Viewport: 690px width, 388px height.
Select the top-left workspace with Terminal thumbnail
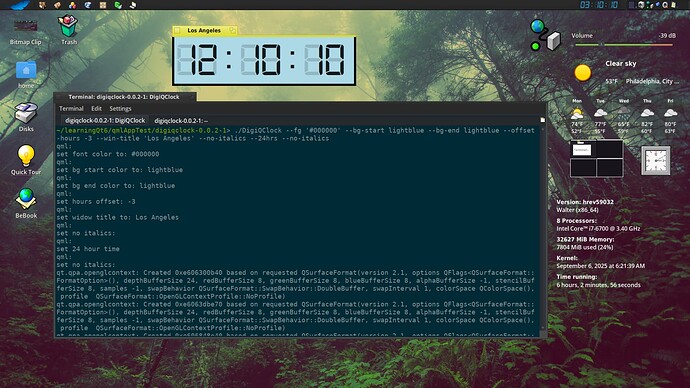tap(583, 150)
